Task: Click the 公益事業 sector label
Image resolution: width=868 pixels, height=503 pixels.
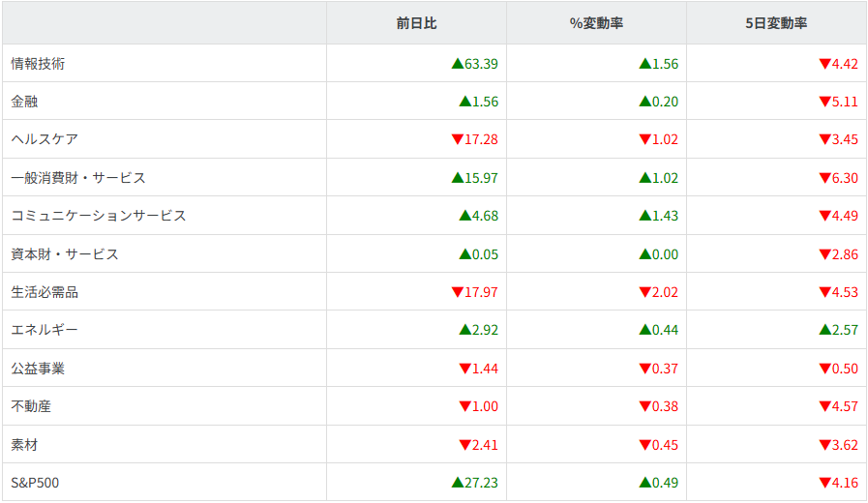Action: coord(38,369)
